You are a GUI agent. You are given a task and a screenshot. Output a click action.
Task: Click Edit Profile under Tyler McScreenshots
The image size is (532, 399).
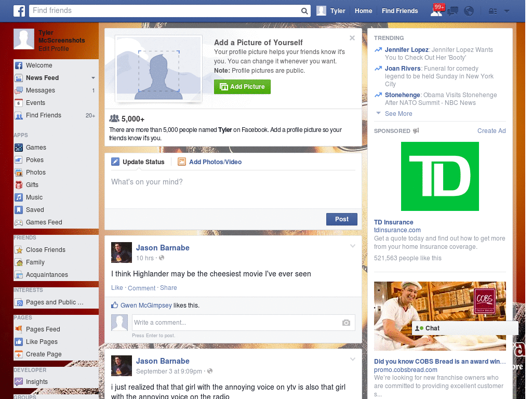click(x=54, y=49)
